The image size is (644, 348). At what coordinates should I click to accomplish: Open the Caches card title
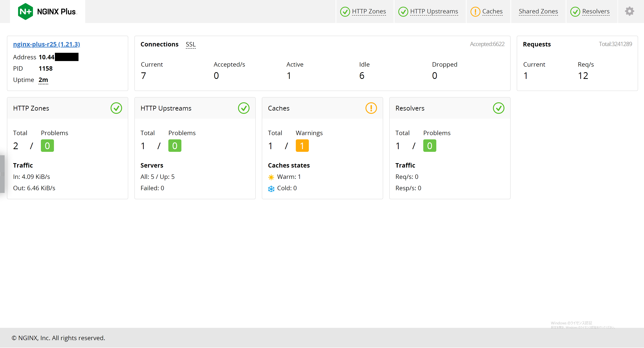[279, 108]
